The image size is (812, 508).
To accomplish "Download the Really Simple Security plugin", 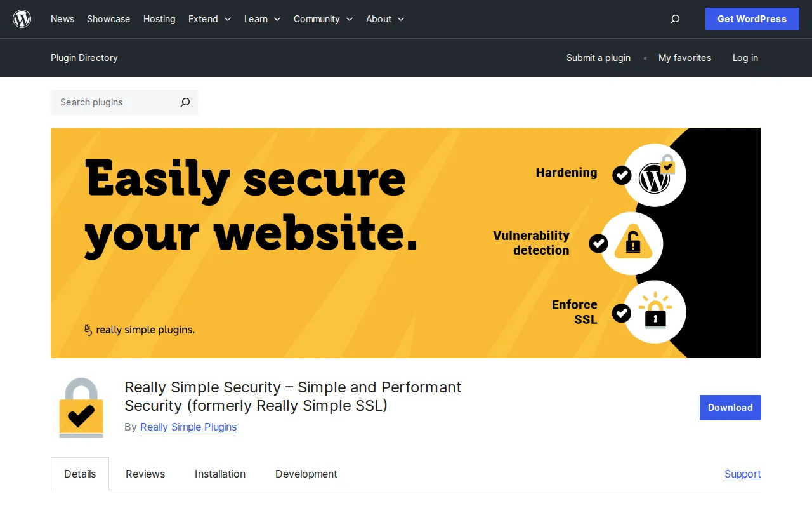I will coord(730,408).
